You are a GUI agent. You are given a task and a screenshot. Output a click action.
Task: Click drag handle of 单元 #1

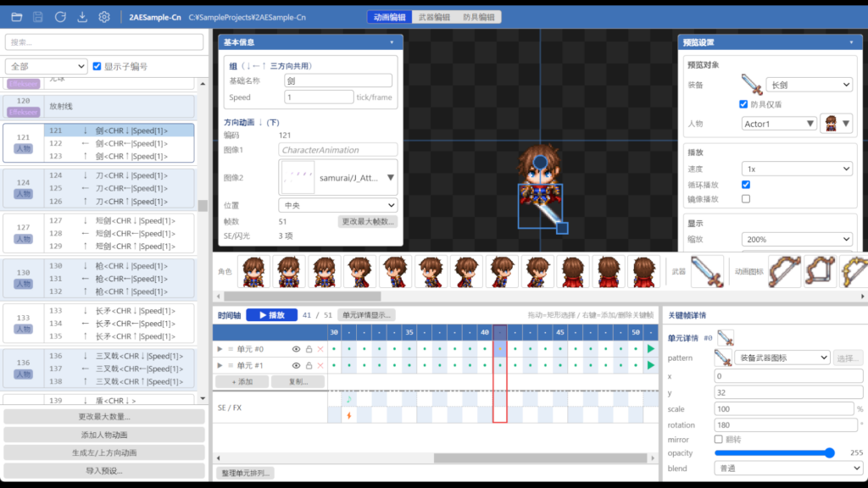(x=231, y=365)
